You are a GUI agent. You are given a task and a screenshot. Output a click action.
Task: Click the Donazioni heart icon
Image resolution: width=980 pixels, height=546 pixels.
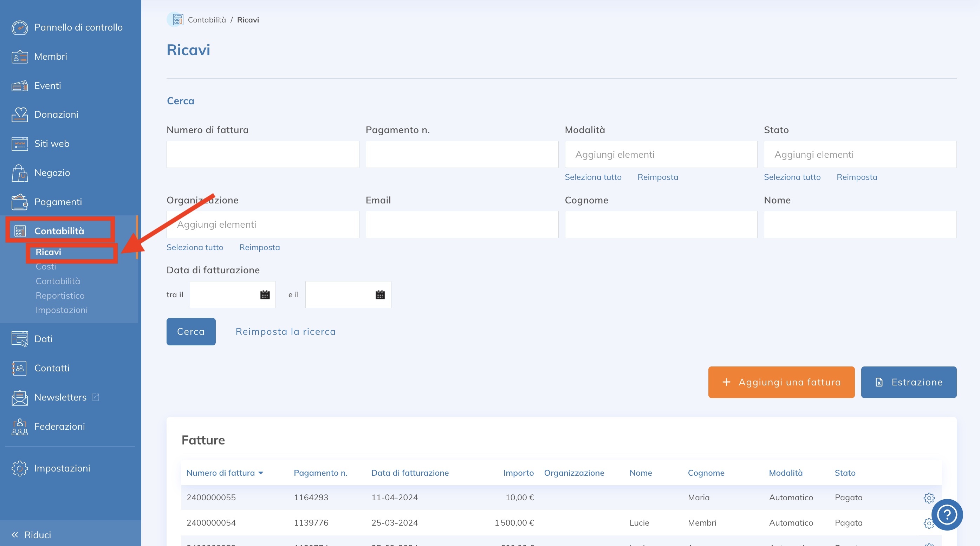tap(19, 115)
